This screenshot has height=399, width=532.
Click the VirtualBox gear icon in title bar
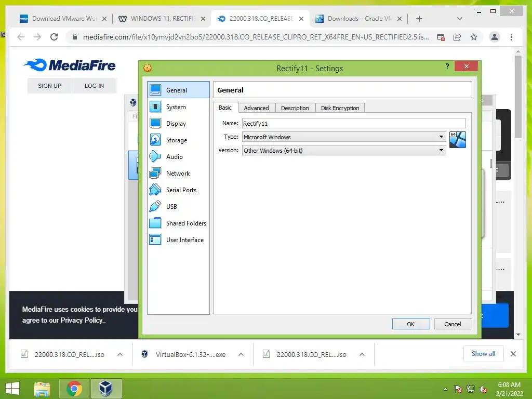[147, 68]
